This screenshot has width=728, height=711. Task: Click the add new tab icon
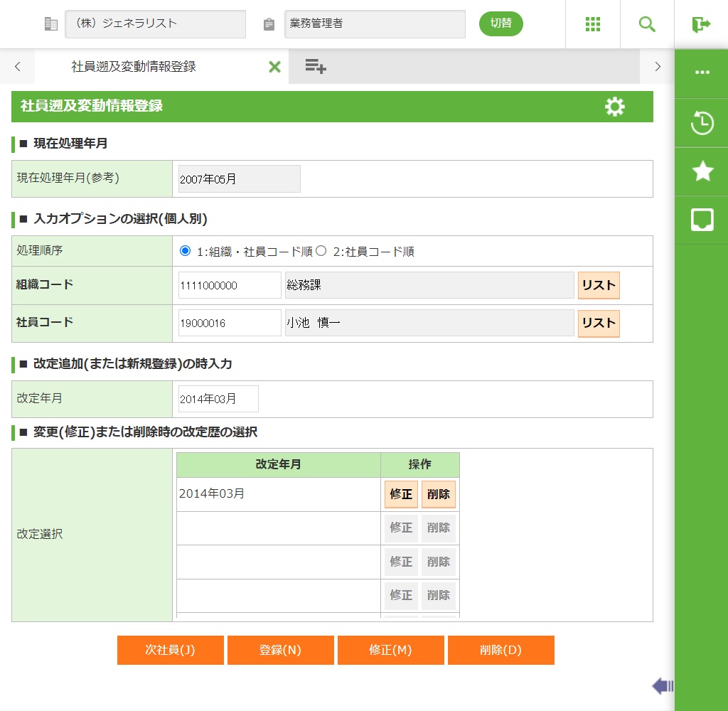click(x=315, y=67)
